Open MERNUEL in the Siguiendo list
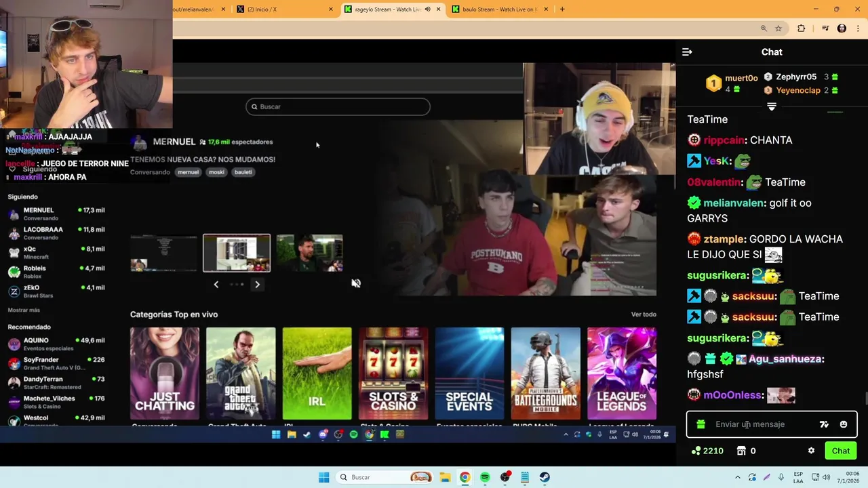The height and width of the screenshot is (488, 868). click(56, 214)
